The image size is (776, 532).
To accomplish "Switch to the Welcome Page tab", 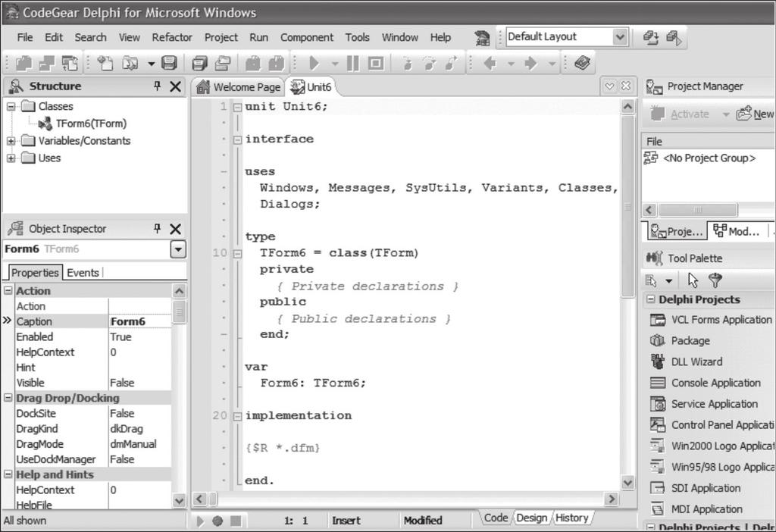I will pyautogui.click(x=239, y=87).
